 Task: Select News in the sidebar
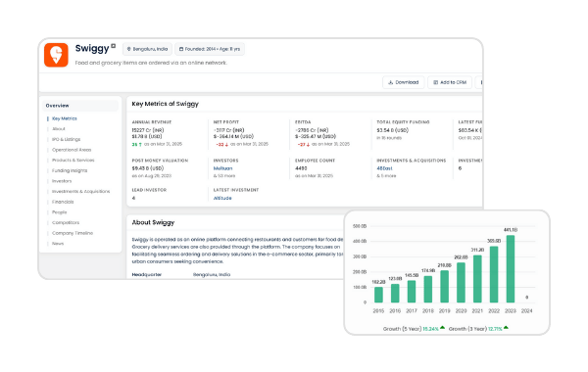click(x=58, y=244)
